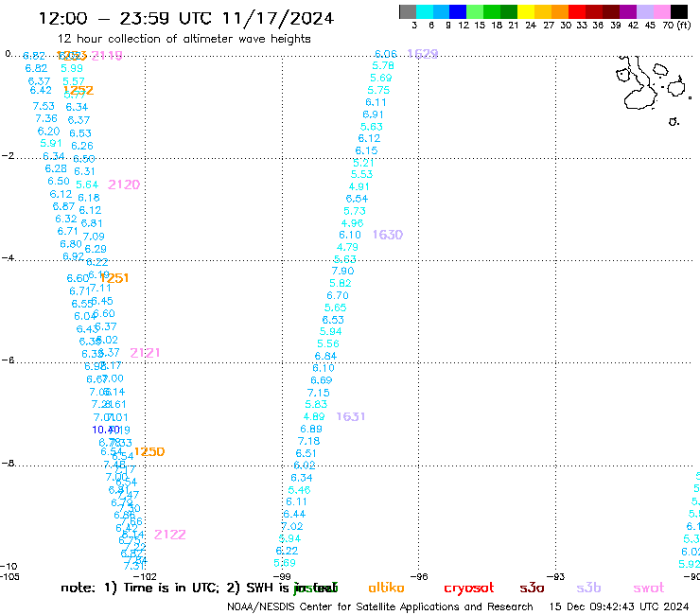Viewport: 700px width, 615px height.
Task: Click the date range title '12:00 – 23:59 UTC 11/17/2024'
Action: pos(186,18)
